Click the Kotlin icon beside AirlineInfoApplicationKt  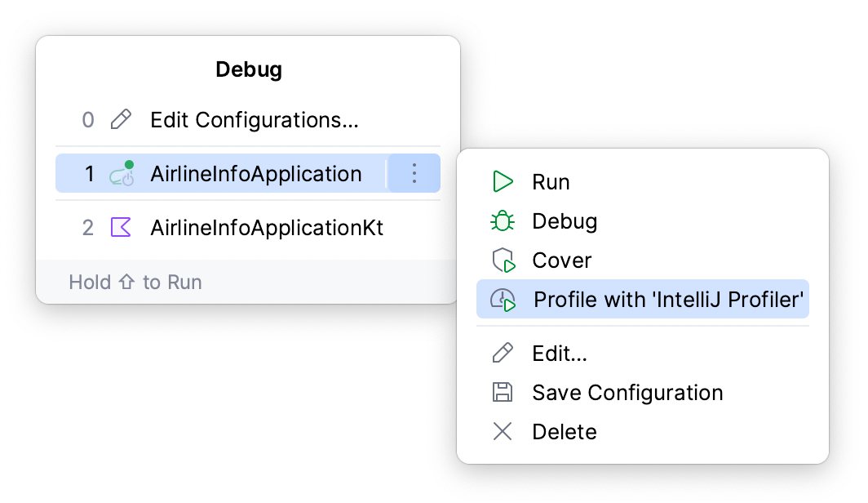point(121,228)
